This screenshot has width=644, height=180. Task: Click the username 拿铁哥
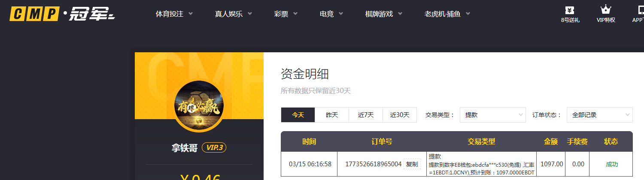click(x=185, y=148)
